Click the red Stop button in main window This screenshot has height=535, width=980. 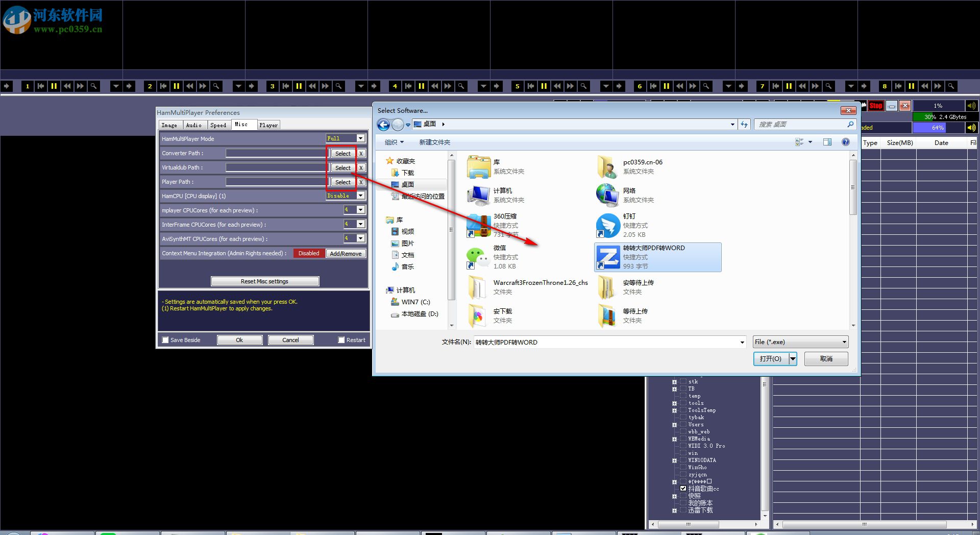click(x=876, y=106)
